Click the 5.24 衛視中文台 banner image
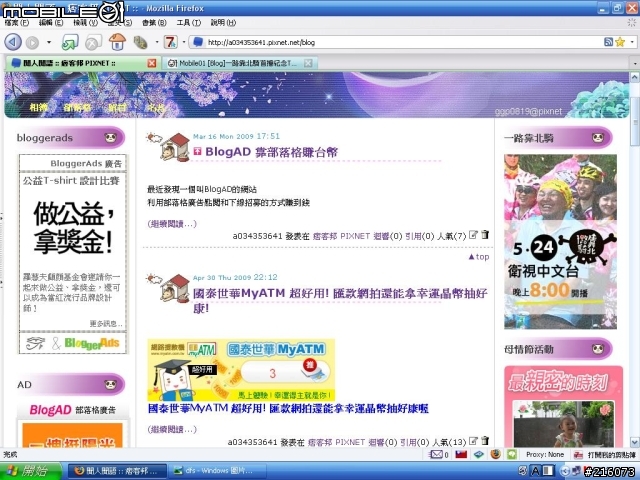640x480 pixels. point(560,242)
